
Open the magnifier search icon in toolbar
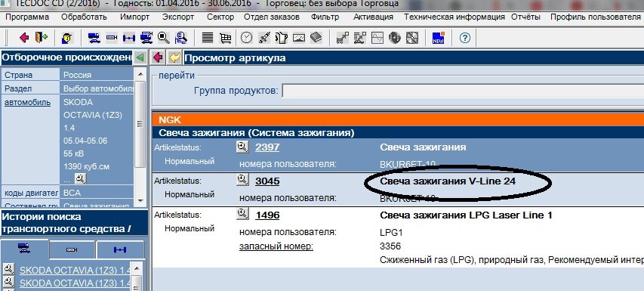[164, 38]
